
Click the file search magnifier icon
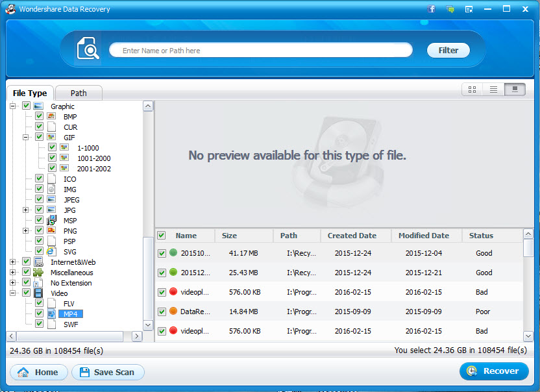(x=88, y=48)
